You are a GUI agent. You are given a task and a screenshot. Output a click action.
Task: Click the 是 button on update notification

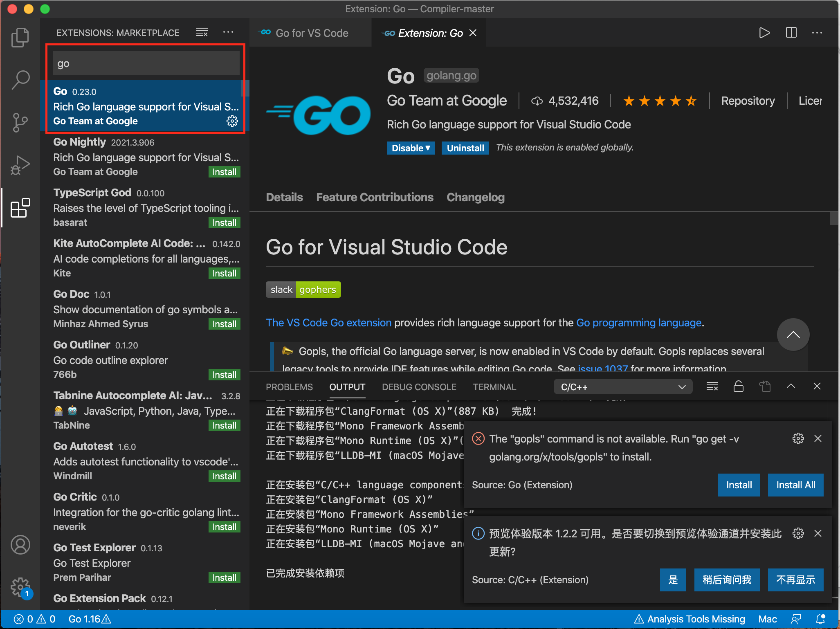coord(673,580)
